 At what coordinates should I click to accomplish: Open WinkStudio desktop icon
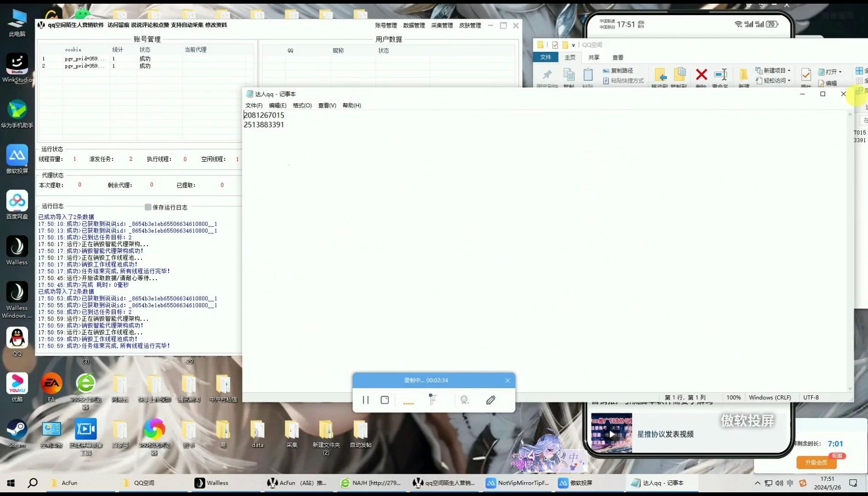click(x=17, y=68)
